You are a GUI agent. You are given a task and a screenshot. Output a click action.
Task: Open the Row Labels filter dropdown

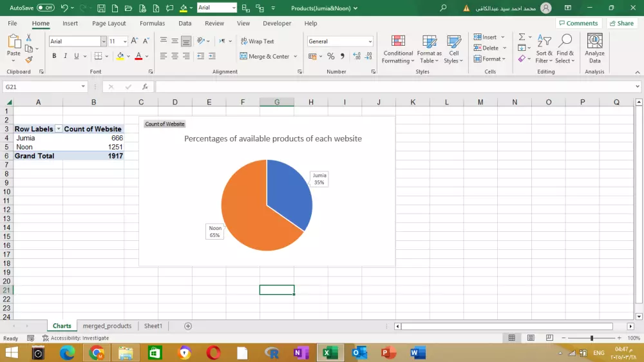[59, 129]
